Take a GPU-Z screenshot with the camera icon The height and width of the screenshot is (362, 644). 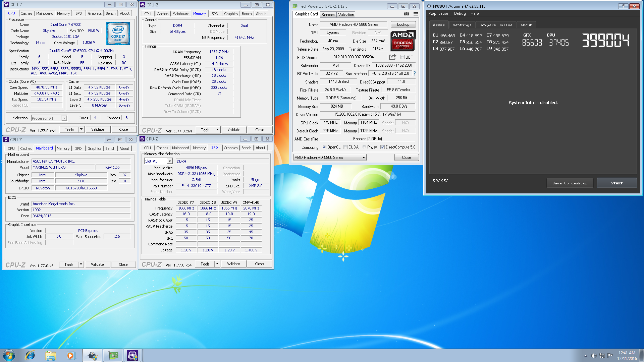point(406,14)
